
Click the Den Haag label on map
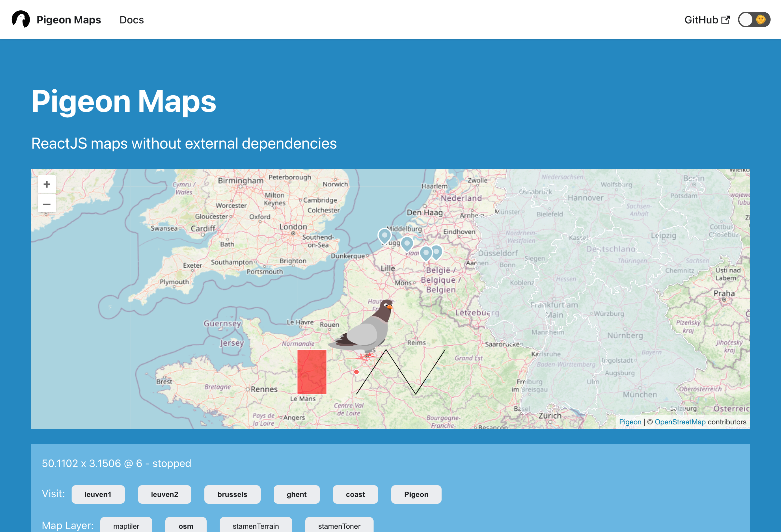point(425,213)
